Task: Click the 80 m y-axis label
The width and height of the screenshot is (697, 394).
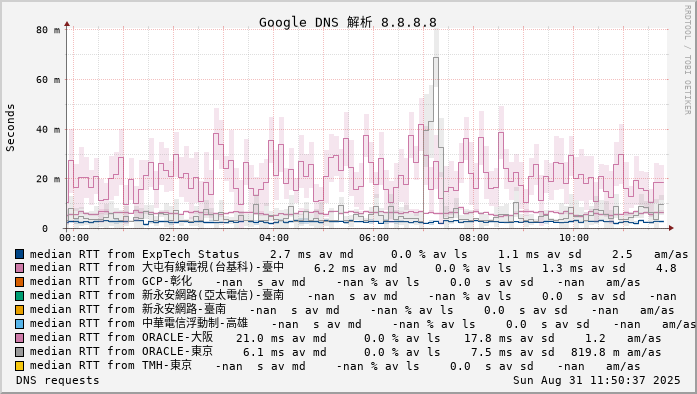Action: 48,30
